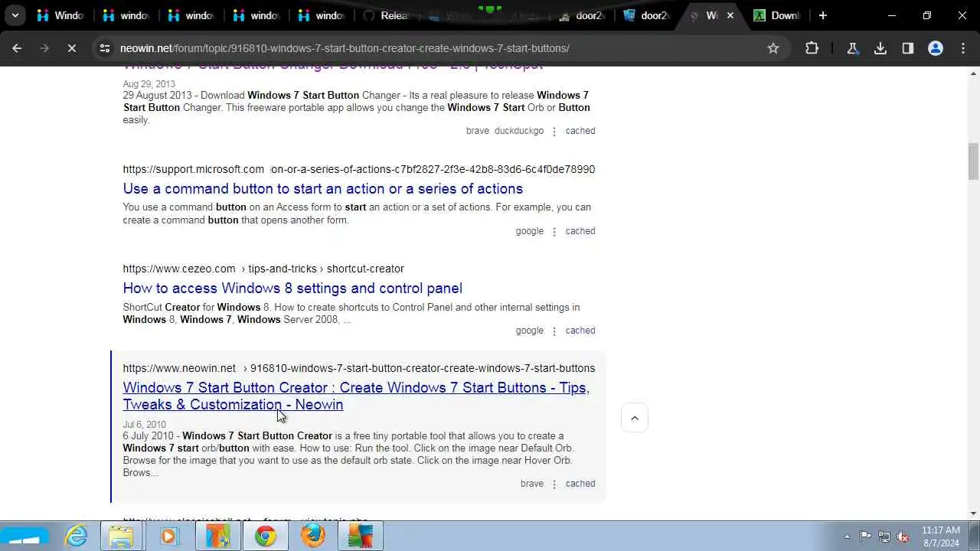
Task: Open the red-green app icon right of Firefox
Action: [360, 536]
